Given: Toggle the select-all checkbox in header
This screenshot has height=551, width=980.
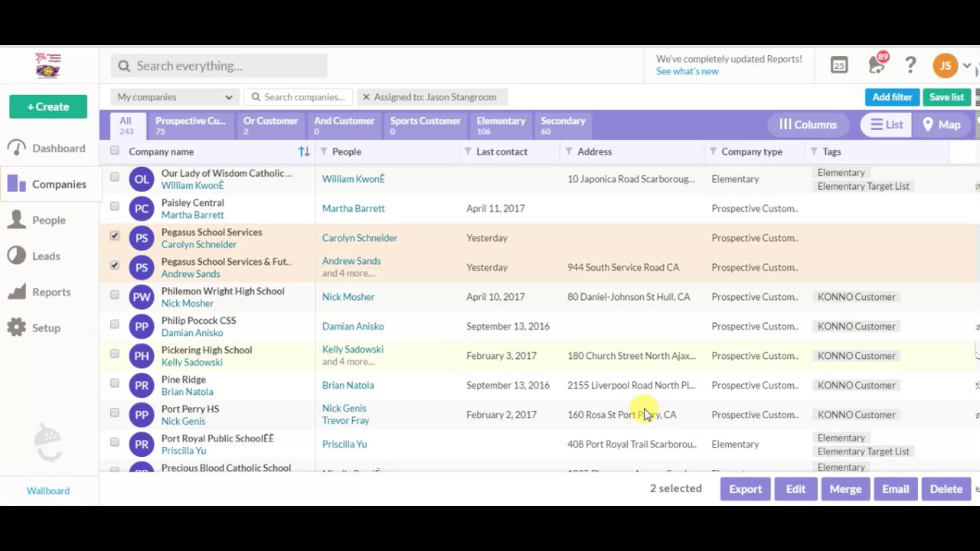Looking at the screenshot, I should (115, 151).
